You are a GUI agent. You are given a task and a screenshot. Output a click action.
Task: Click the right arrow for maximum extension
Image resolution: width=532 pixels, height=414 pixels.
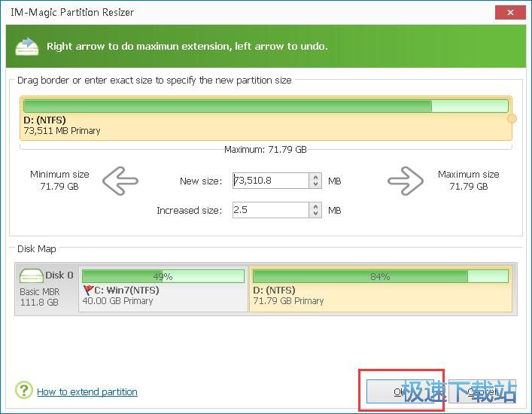point(406,181)
